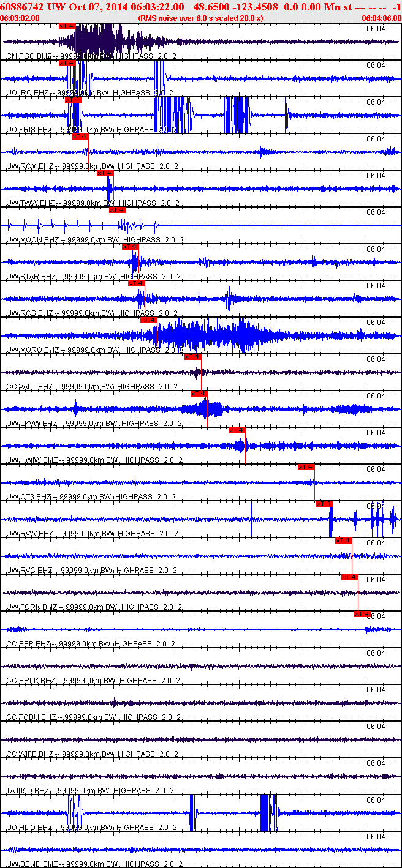This screenshot has height=868, width=402.
Task: Select the UW RCM EHZ station label
Action: (x=30, y=166)
